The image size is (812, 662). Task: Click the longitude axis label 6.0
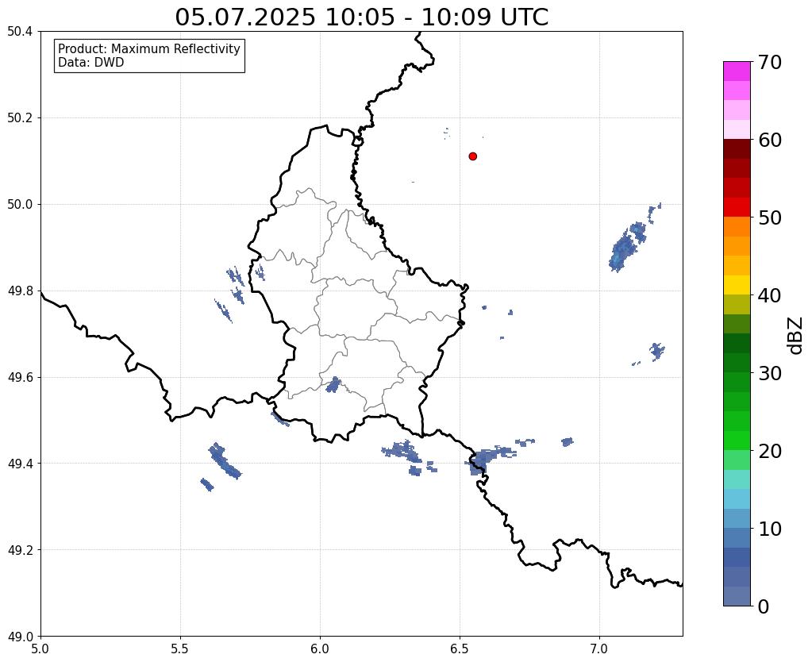[x=320, y=649]
